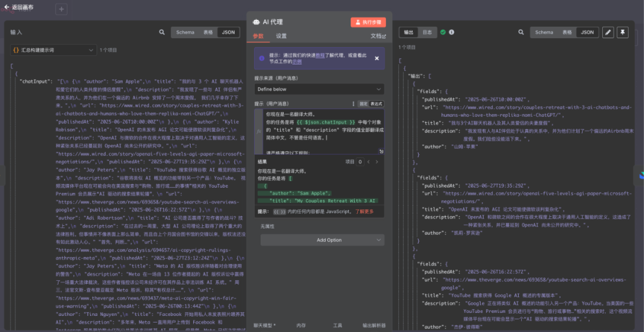The height and width of the screenshot is (332, 644).
Task: Follow the 教程 tutorial link in the tip
Action: point(320,55)
